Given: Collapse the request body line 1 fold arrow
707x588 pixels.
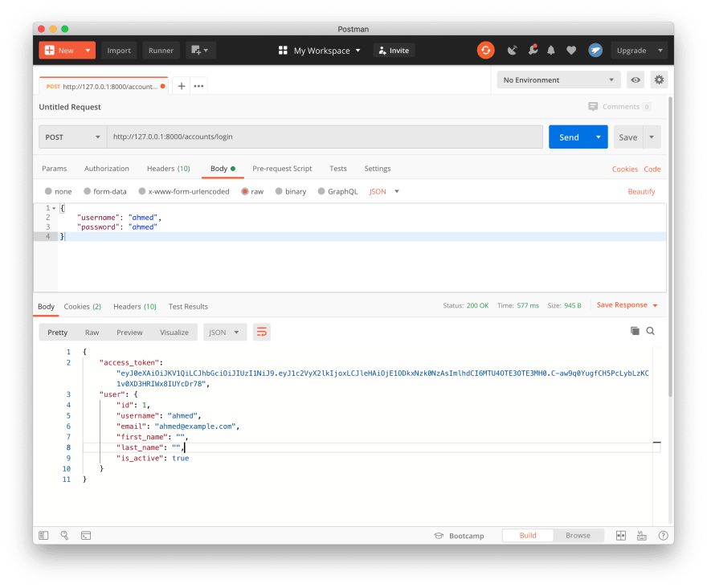Looking at the screenshot, I should 54,208.
